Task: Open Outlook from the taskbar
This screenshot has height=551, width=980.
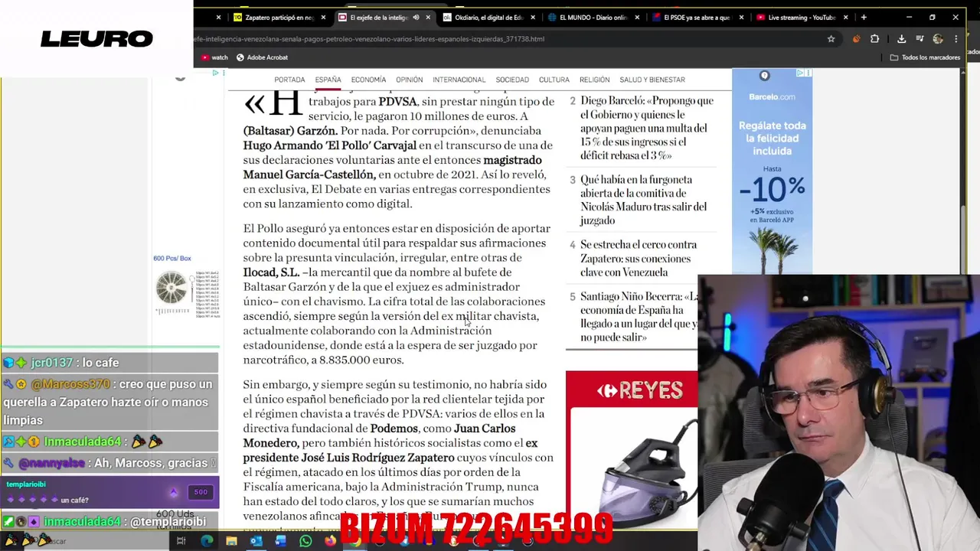Action: (256, 541)
